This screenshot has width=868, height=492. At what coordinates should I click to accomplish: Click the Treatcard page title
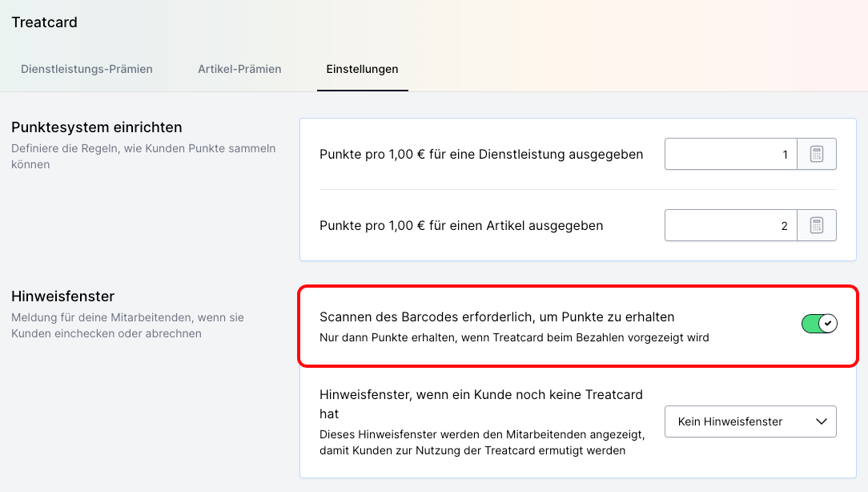[45, 22]
